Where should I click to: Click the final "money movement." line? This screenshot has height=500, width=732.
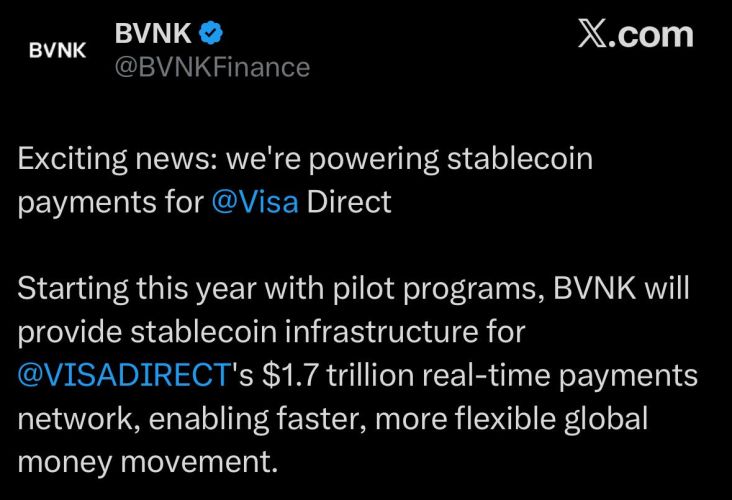click(146, 461)
